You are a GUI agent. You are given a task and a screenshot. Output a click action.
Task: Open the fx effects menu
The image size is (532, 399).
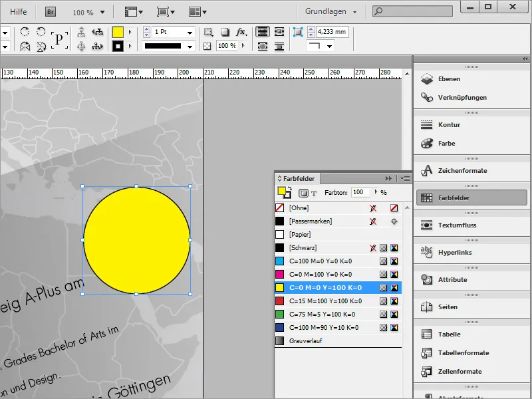click(x=241, y=32)
